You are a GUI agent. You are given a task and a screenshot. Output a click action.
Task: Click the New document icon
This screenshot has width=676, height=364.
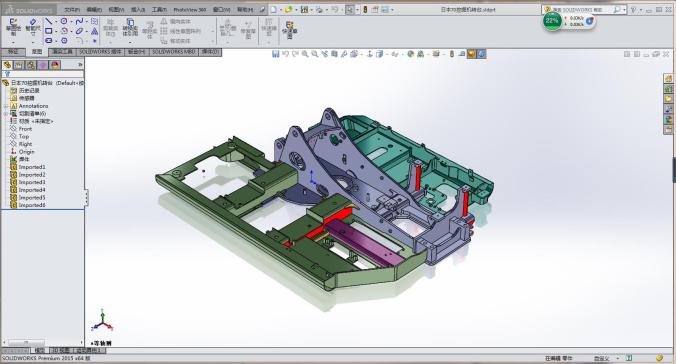(x=274, y=9)
